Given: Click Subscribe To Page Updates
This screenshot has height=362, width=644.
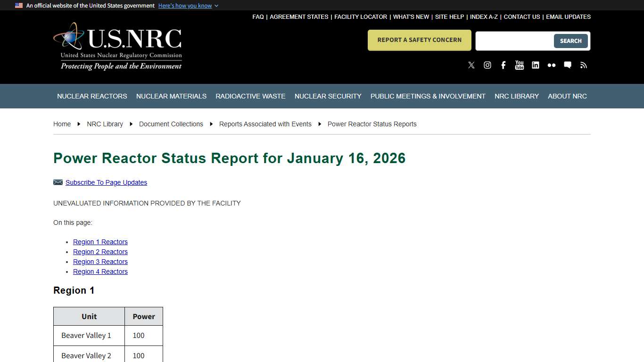Looking at the screenshot, I should (x=106, y=182).
